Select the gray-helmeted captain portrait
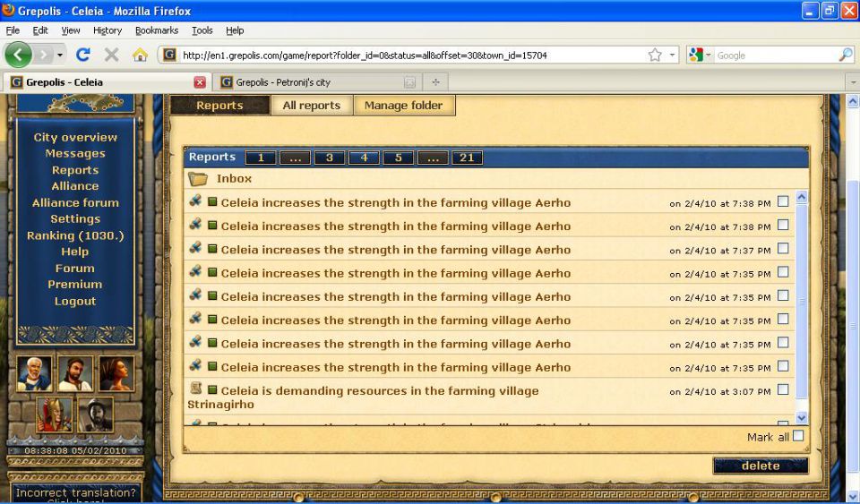 tap(96, 414)
